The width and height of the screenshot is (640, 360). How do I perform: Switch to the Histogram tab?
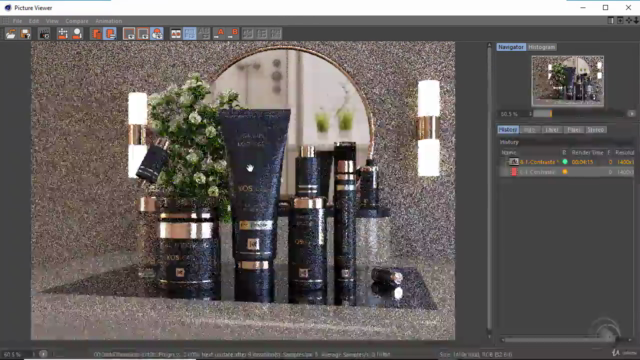coord(542,47)
